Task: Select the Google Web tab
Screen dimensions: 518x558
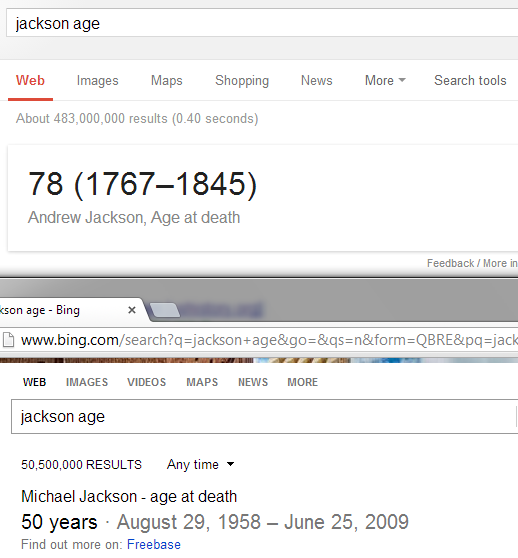Action: coord(30,80)
